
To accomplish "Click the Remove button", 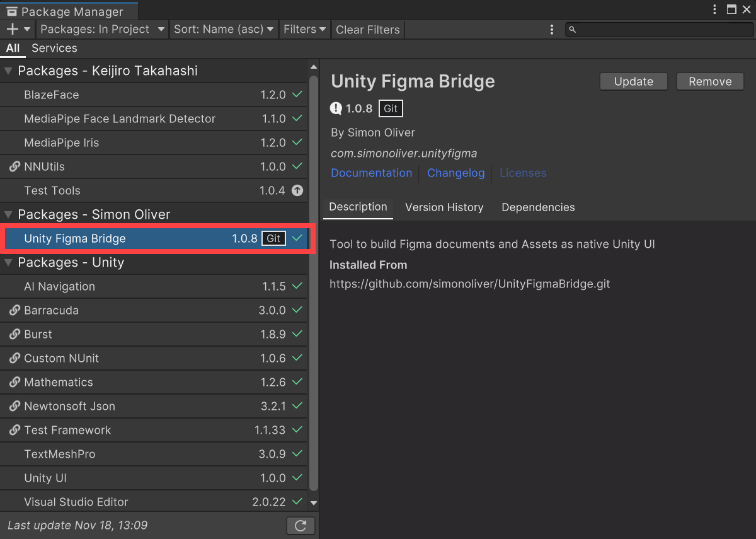I will (710, 81).
